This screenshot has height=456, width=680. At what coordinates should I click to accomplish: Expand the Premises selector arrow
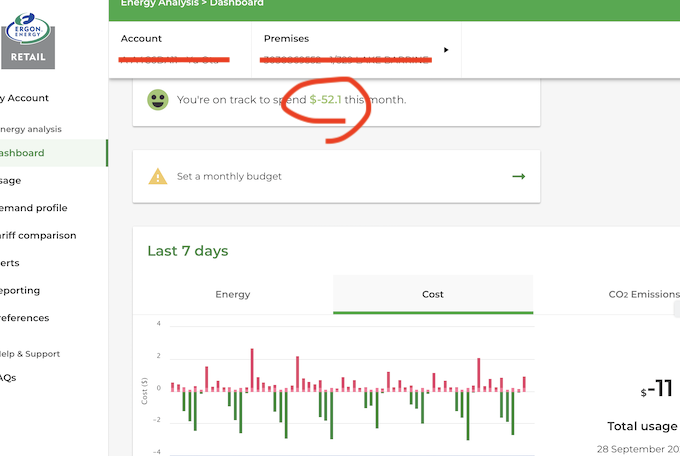tap(446, 49)
